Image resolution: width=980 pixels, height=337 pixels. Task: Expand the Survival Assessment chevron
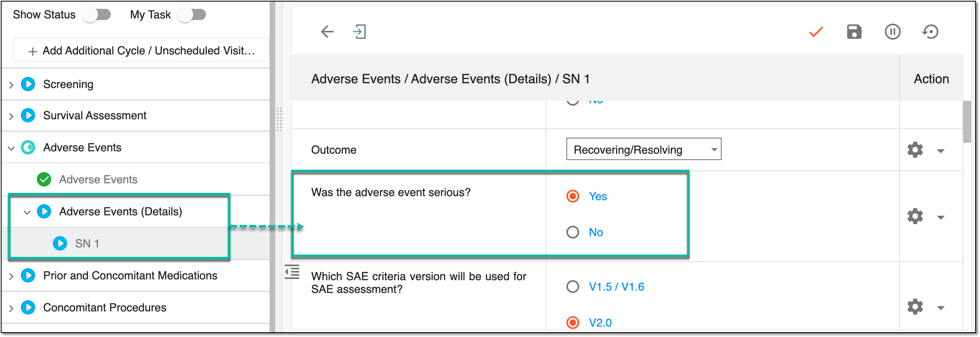point(11,116)
